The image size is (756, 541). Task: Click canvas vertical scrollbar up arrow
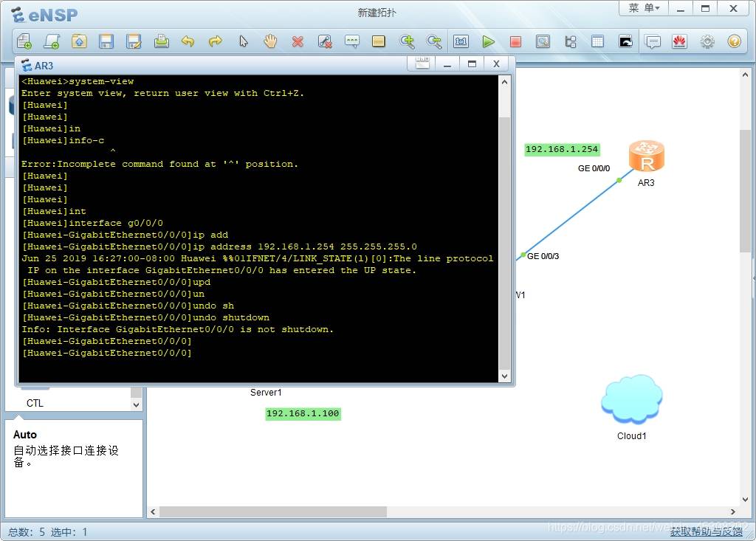click(745, 75)
